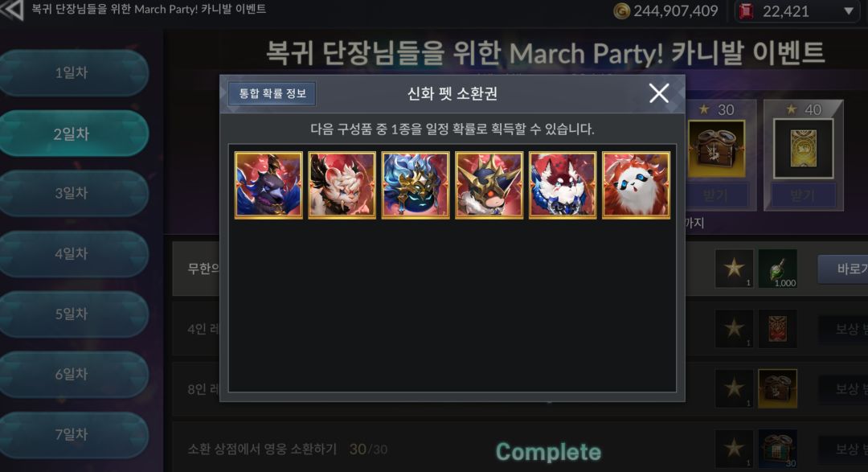Select the red panda pet icon
868x472 pixels.
(636, 185)
